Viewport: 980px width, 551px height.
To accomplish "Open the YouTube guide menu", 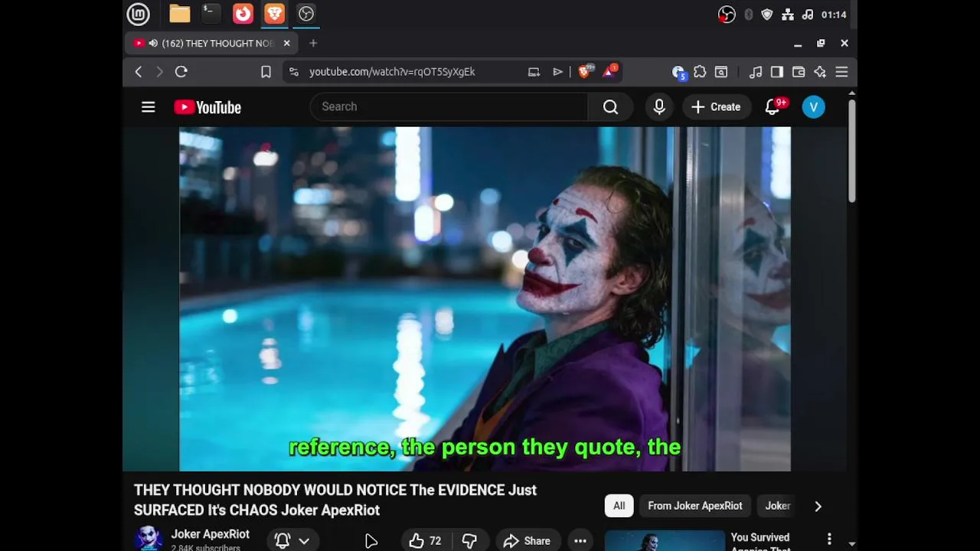I will 149,107.
